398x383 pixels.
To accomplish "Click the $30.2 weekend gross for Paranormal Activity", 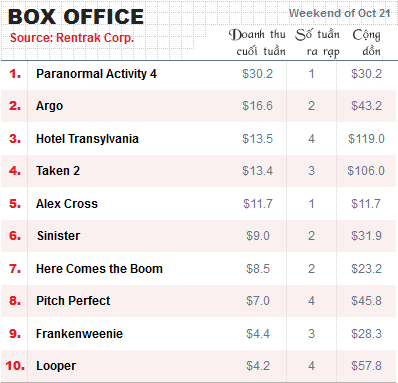I will (x=257, y=74).
